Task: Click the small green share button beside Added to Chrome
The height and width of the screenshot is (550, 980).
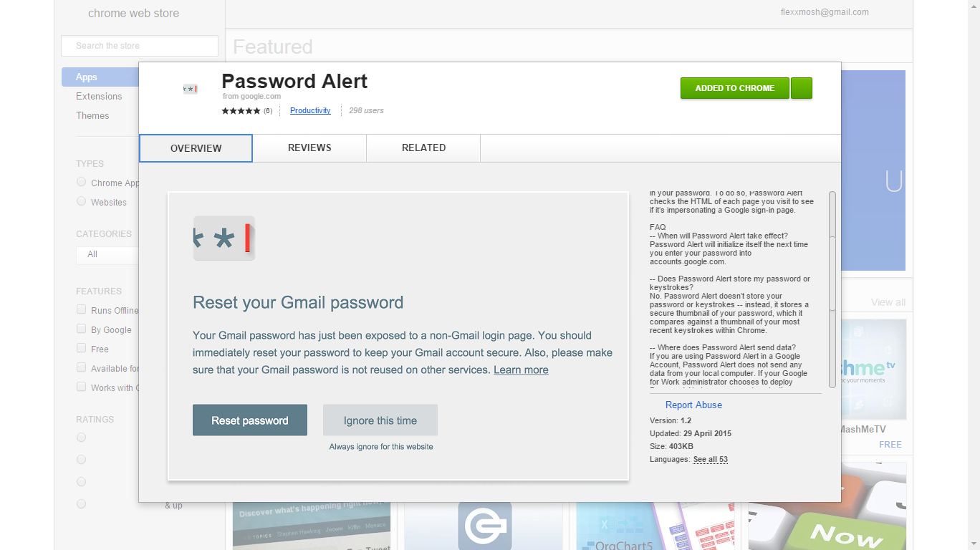Action: [x=802, y=88]
